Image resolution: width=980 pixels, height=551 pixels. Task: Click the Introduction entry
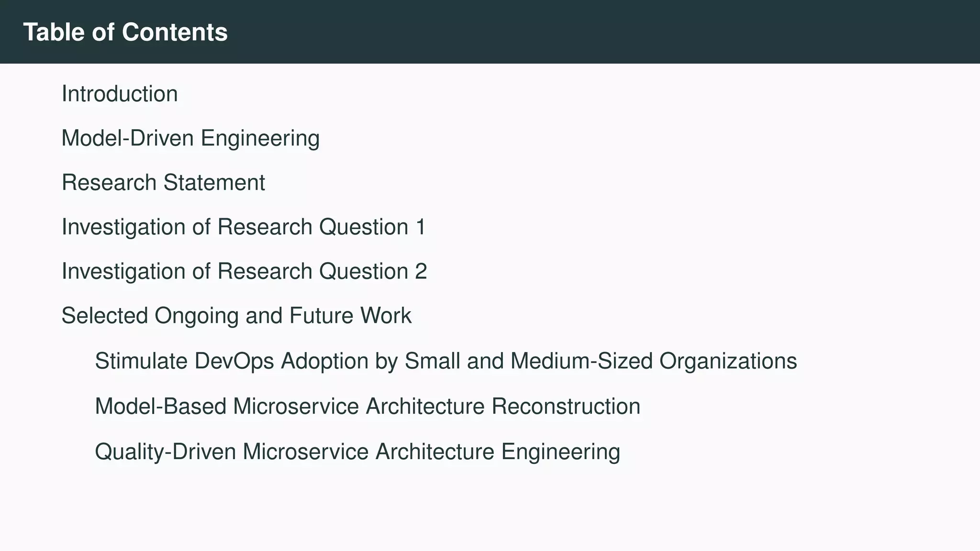(x=120, y=94)
